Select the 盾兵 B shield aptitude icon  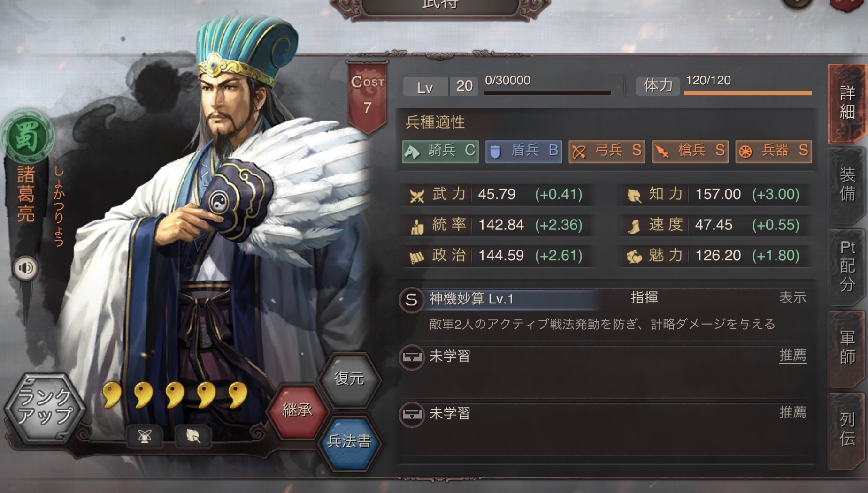(x=523, y=151)
